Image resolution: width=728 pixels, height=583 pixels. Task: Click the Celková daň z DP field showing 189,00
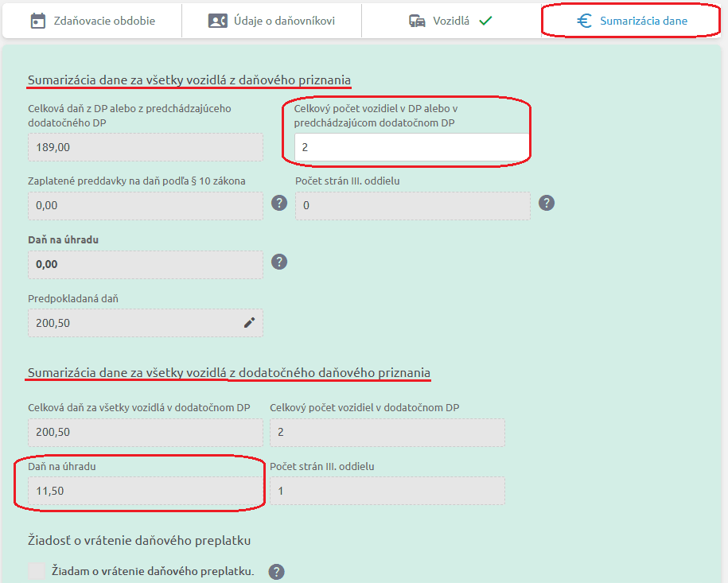145,147
